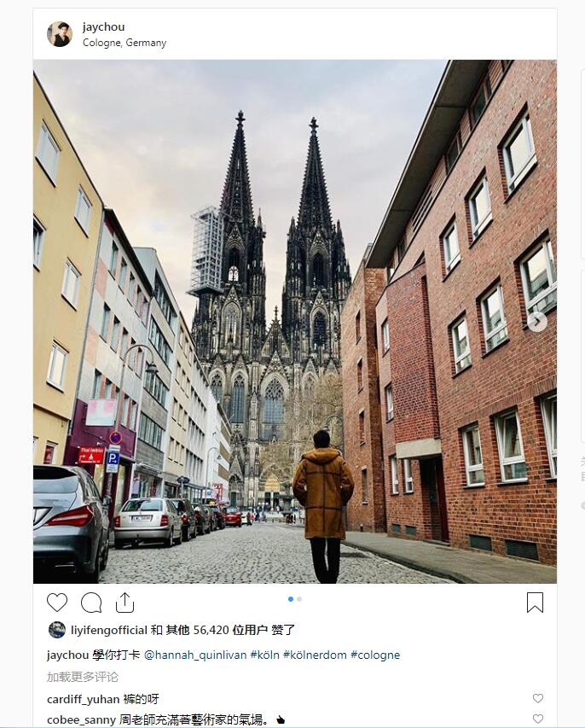
Task: Like cobee_sanny's comment heart
Action: tap(538, 719)
